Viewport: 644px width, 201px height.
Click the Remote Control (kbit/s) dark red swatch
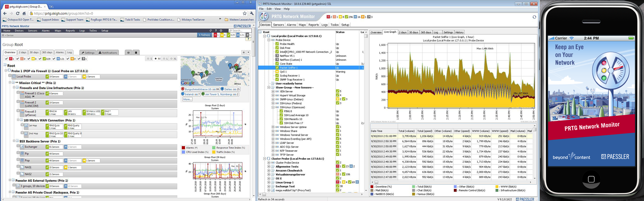[x=455, y=190]
